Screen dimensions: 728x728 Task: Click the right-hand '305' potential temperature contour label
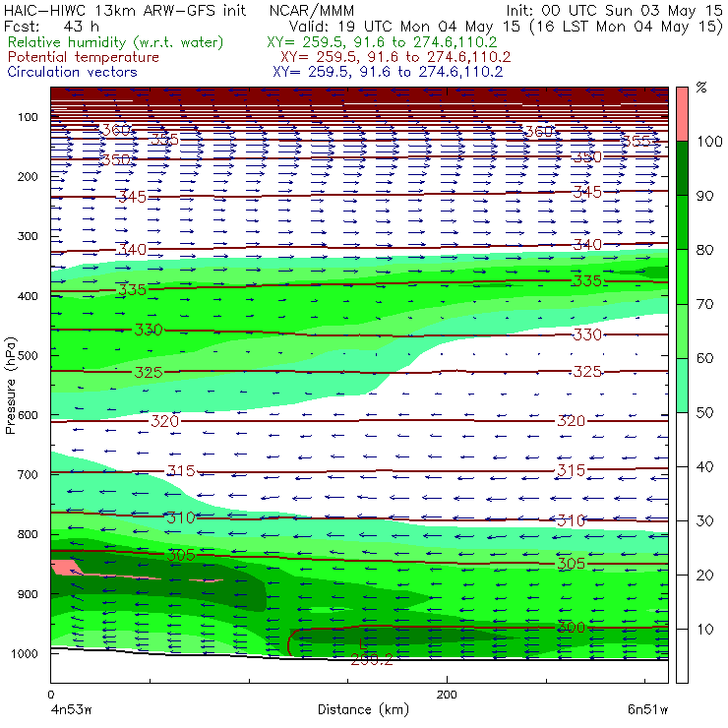click(571, 563)
